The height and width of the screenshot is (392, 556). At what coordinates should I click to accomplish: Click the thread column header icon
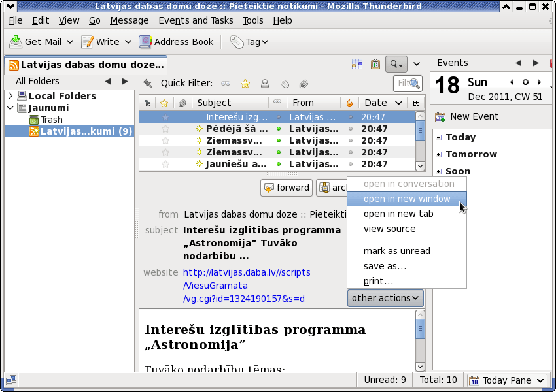148,103
